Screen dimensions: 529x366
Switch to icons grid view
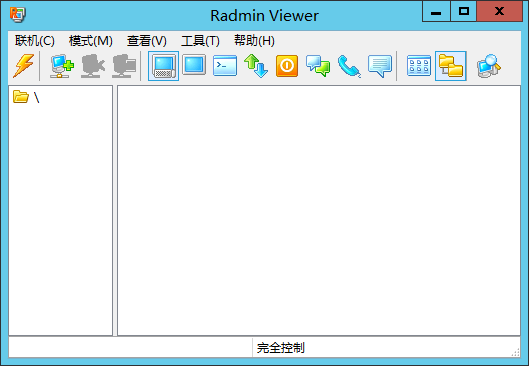419,66
